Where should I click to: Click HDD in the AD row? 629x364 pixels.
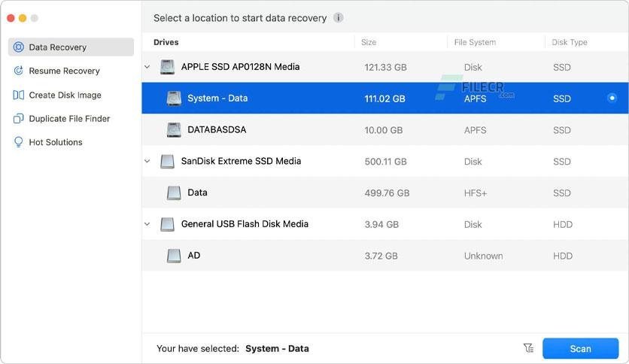tap(562, 256)
